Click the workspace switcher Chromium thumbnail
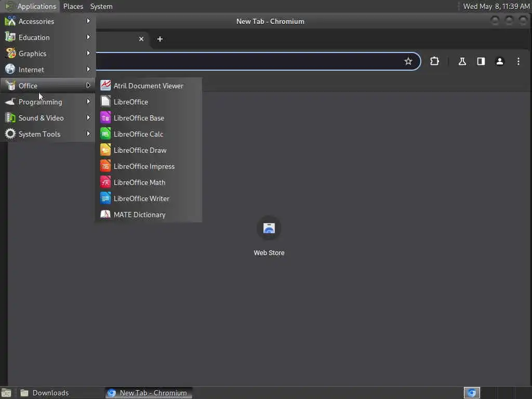532x399 pixels. coord(472,393)
